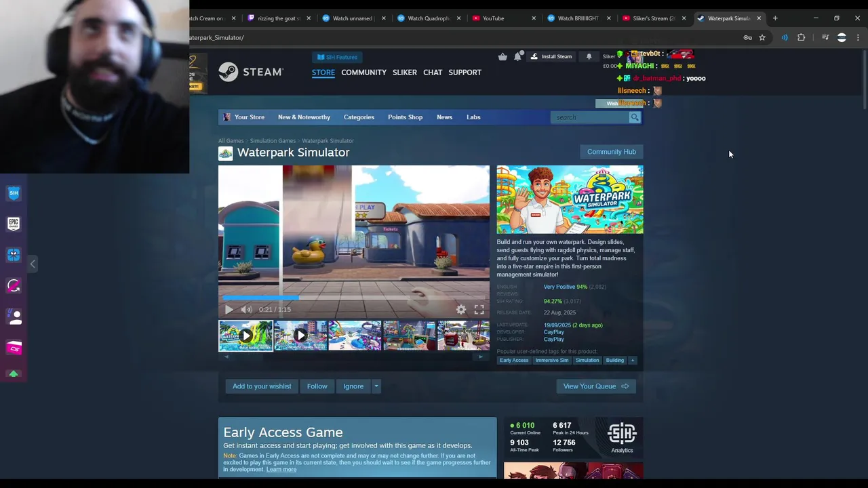Click the CayPlay publisher link
The width and height of the screenshot is (868, 488).
pyautogui.click(x=553, y=339)
